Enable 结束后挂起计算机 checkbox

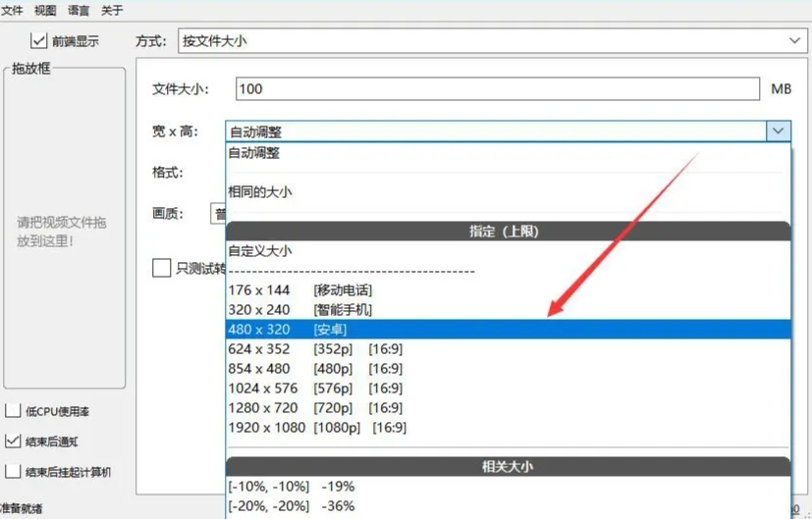[x=13, y=472]
